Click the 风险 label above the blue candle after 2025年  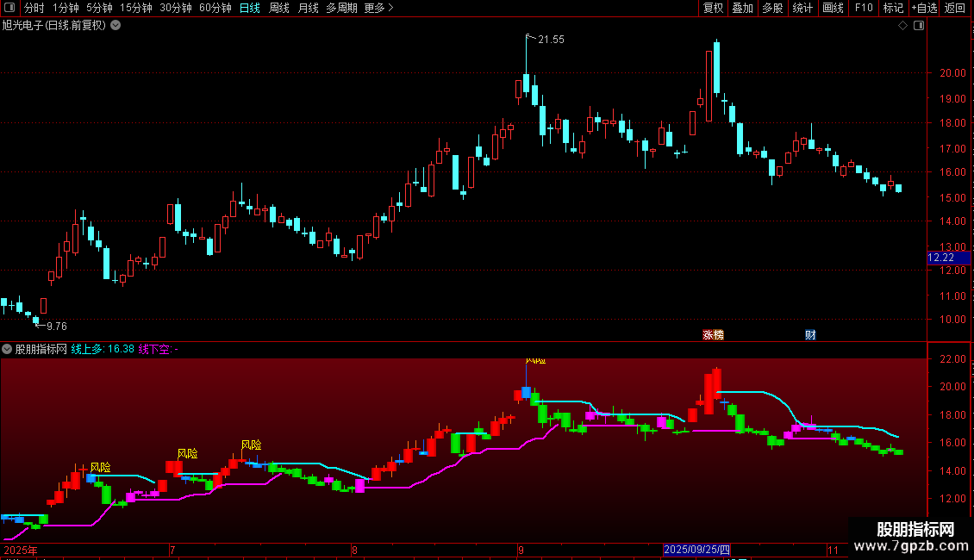(101, 468)
